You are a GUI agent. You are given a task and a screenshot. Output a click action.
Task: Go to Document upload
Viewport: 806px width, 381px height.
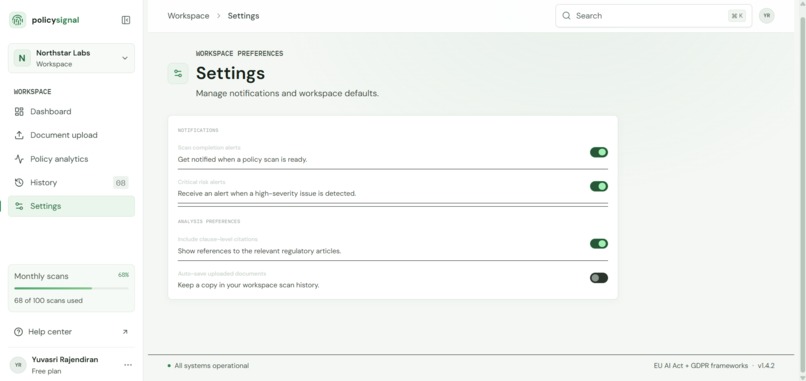pos(71,135)
